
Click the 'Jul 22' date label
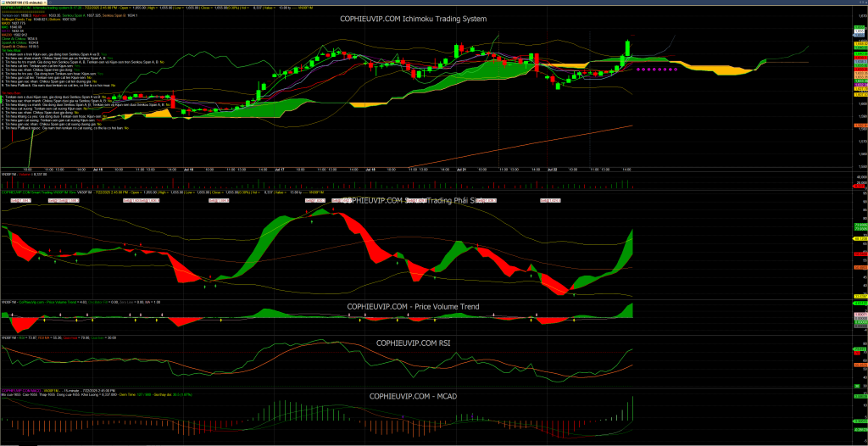[552, 169]
